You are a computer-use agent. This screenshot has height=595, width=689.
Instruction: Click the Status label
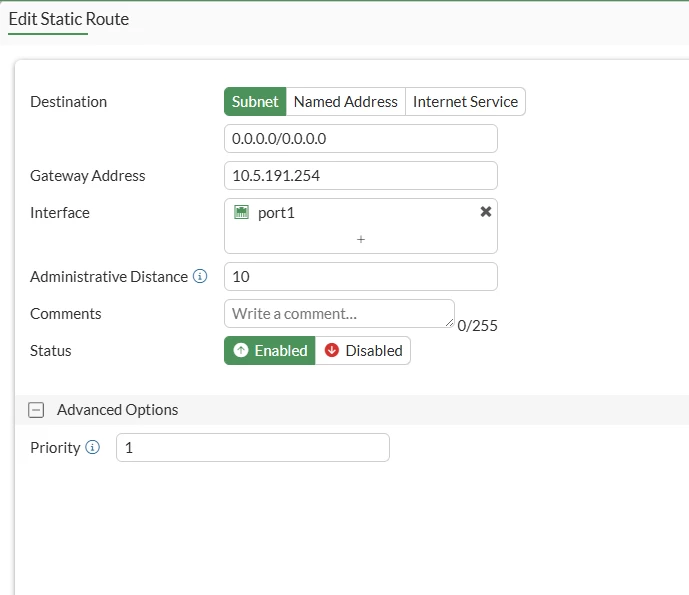(51, 351)
